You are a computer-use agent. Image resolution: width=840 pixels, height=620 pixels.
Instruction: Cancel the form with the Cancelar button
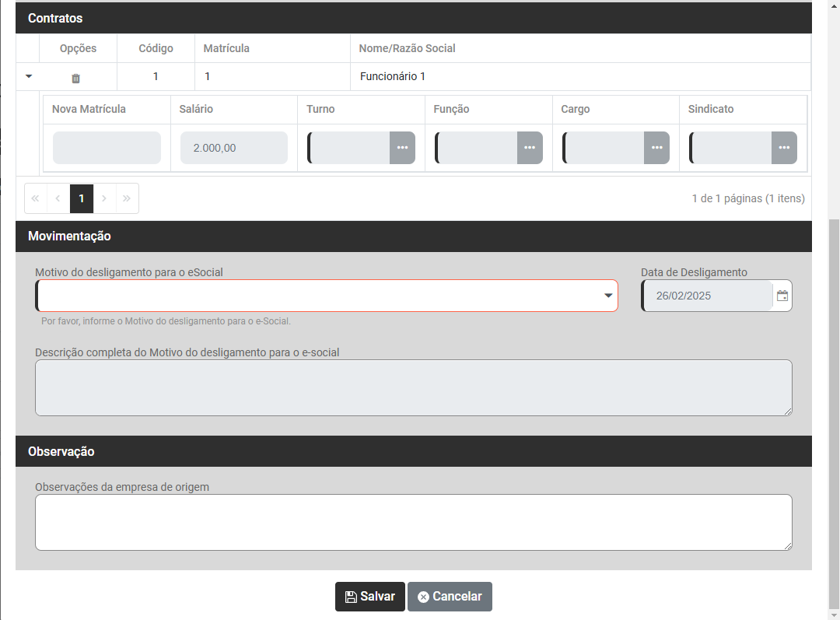coord(450,597)
